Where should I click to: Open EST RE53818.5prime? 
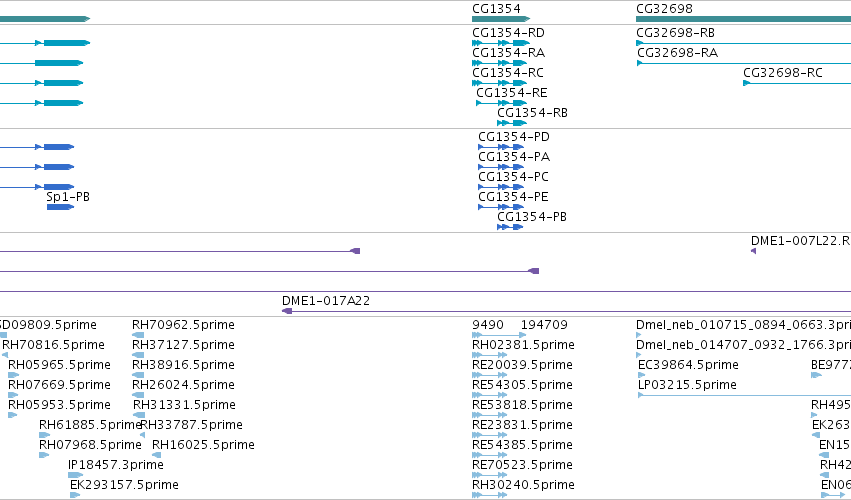point(522,405)
